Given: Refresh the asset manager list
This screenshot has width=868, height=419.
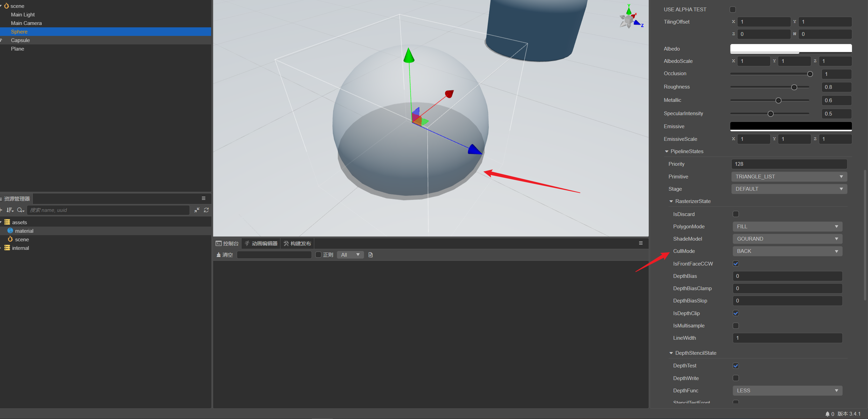Looking at the screenshot, I should pos(206,210).
